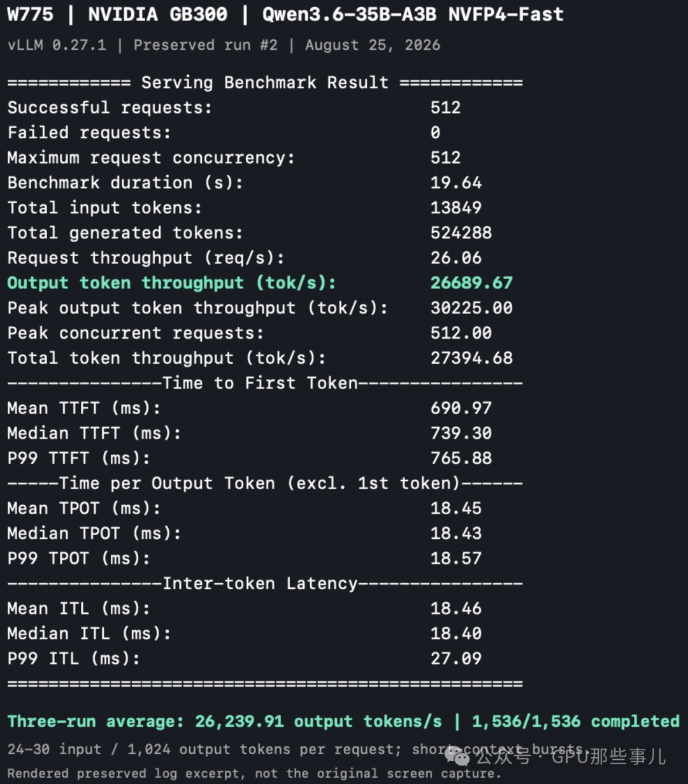Screen dimensions: 688x784
Task: Click the total generated tokens value 524288
Action: click(x=461, y=232)
